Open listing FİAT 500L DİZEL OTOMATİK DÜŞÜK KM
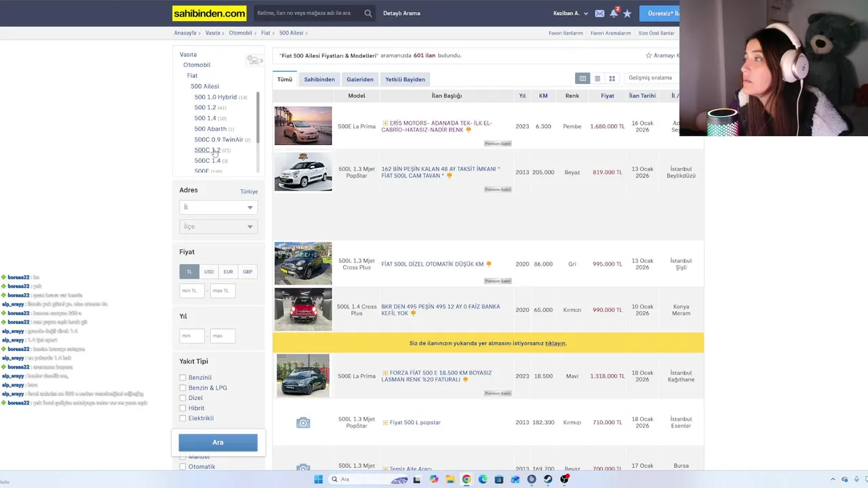 [x=432, y=264]
